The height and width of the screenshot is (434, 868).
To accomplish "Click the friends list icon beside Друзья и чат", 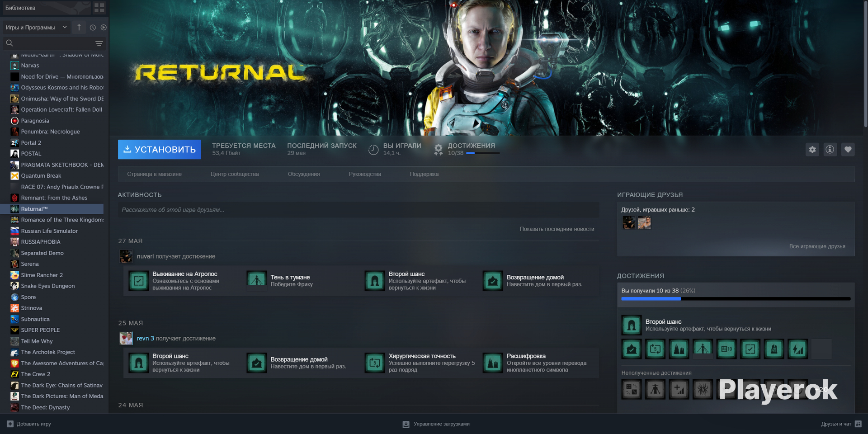I will pos(859,424).
